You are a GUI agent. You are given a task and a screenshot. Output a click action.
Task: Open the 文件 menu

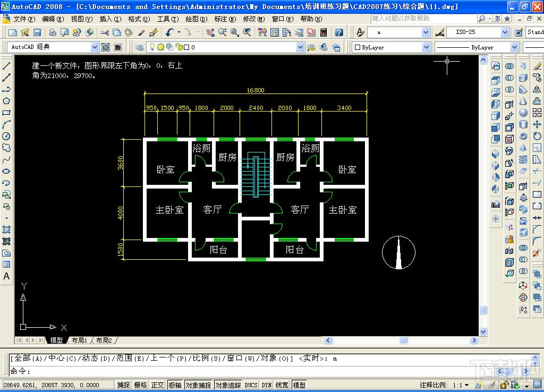coord(24,19)
